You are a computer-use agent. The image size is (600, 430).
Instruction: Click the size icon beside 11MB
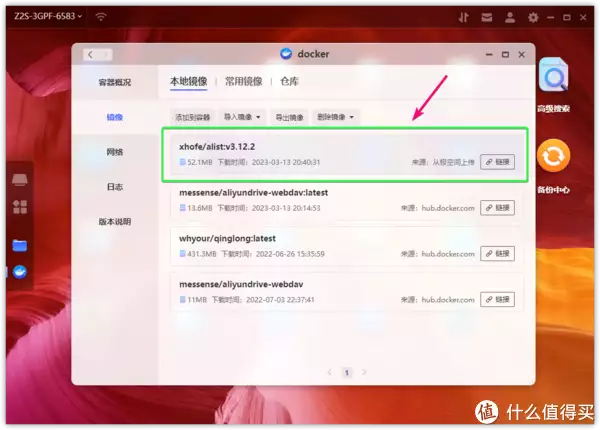click(183, 300)
